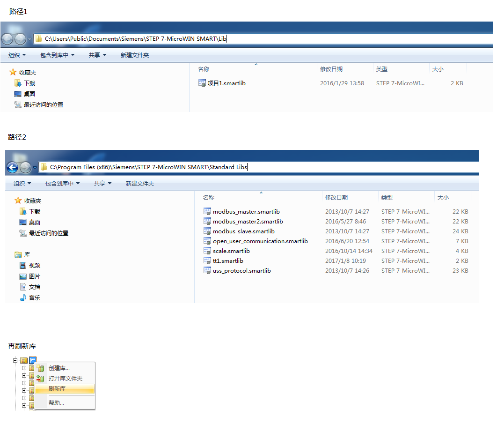504x424 pixels.
Task: Collapse the 库 root node minus box
Action: (x=15, y=360)
